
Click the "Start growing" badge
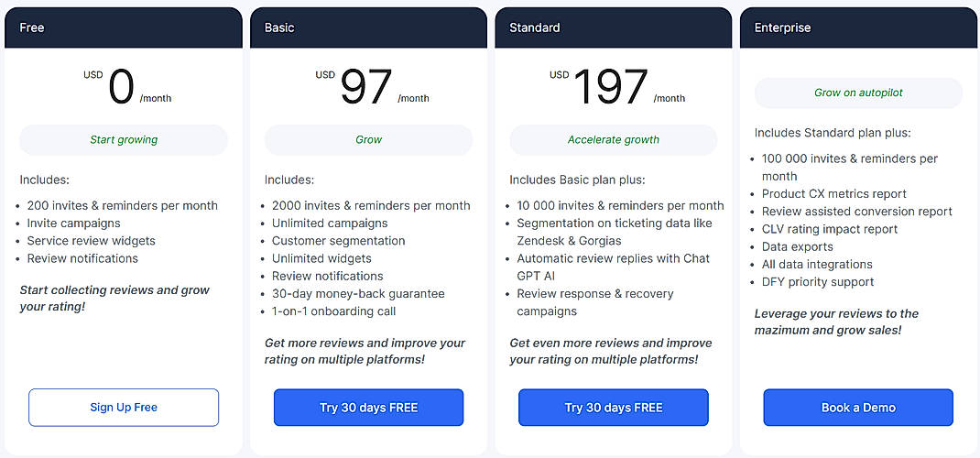(x=124, y=140)
